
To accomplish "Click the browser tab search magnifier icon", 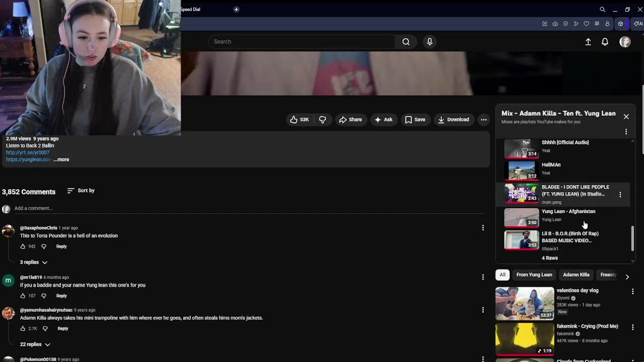I will [602, 9].
